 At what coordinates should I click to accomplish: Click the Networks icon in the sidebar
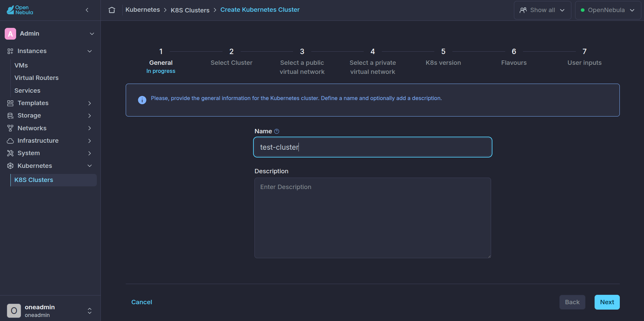(10, 128)
